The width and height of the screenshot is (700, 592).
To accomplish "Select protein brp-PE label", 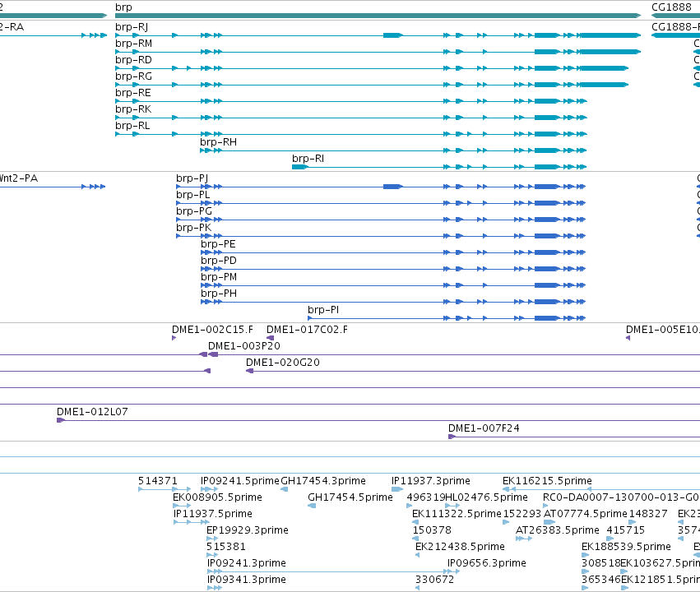I will coord(218,244).
